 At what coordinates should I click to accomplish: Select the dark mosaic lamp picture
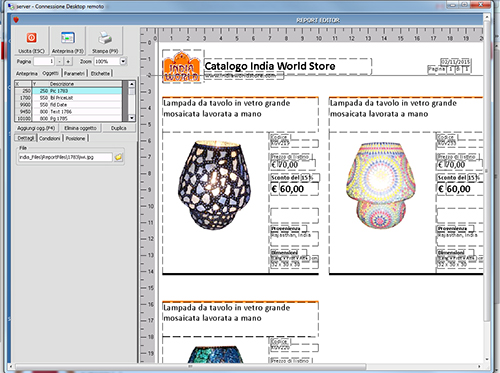pos(215,185)
